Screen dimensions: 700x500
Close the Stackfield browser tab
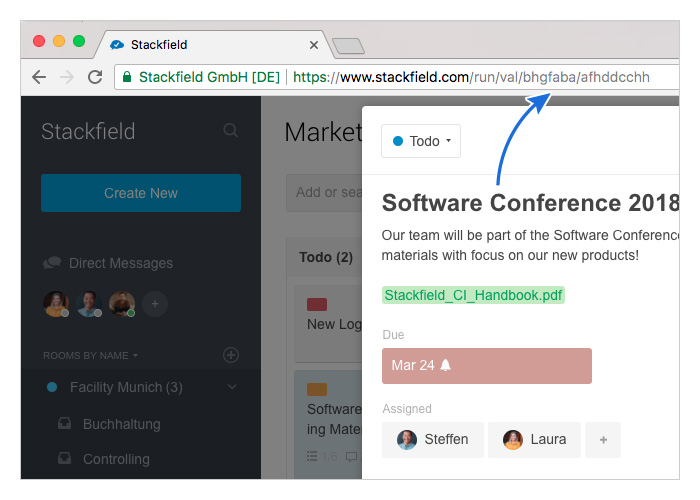click(314, 45)
